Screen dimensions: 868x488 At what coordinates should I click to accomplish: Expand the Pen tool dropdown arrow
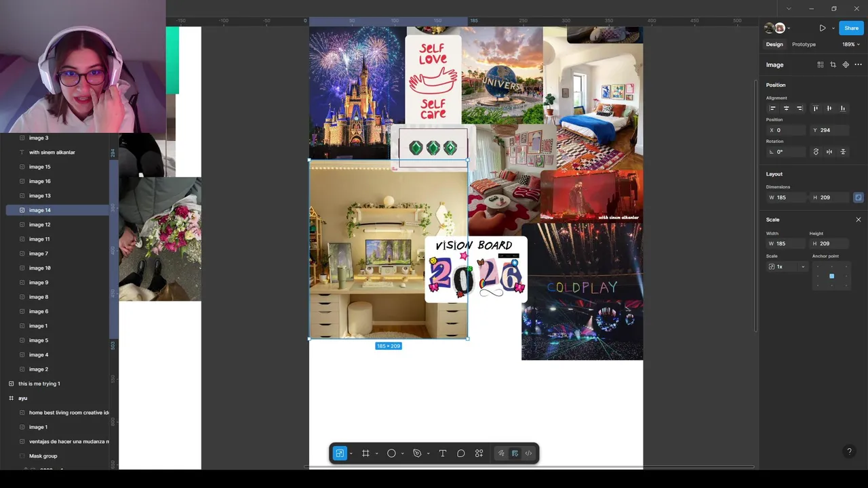pyautogui.click(x=428, y=453)
